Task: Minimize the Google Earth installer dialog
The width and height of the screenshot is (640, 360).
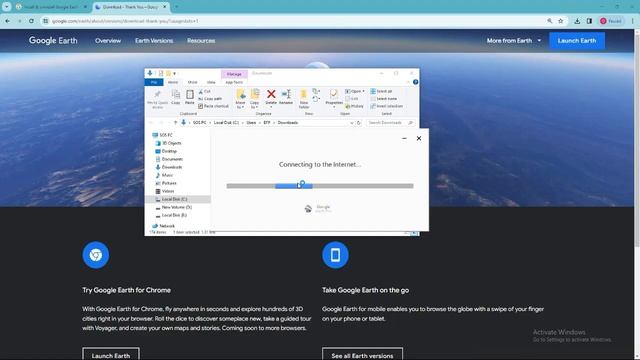Action: pos(404,138)
